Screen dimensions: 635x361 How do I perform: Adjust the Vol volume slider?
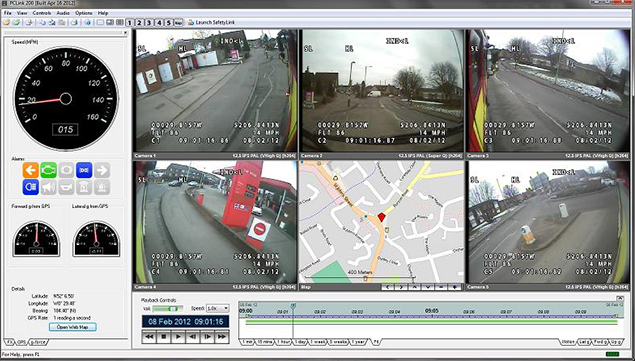168,308
